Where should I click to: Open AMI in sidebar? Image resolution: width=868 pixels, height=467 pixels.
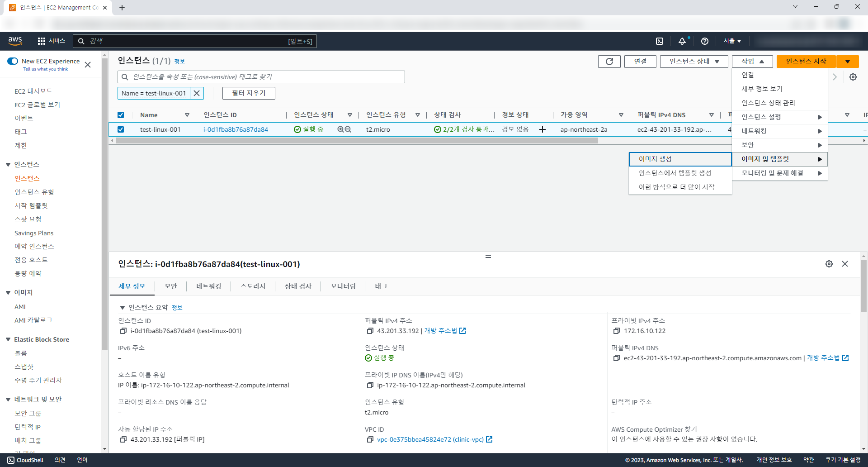click(x=20, y=307)
